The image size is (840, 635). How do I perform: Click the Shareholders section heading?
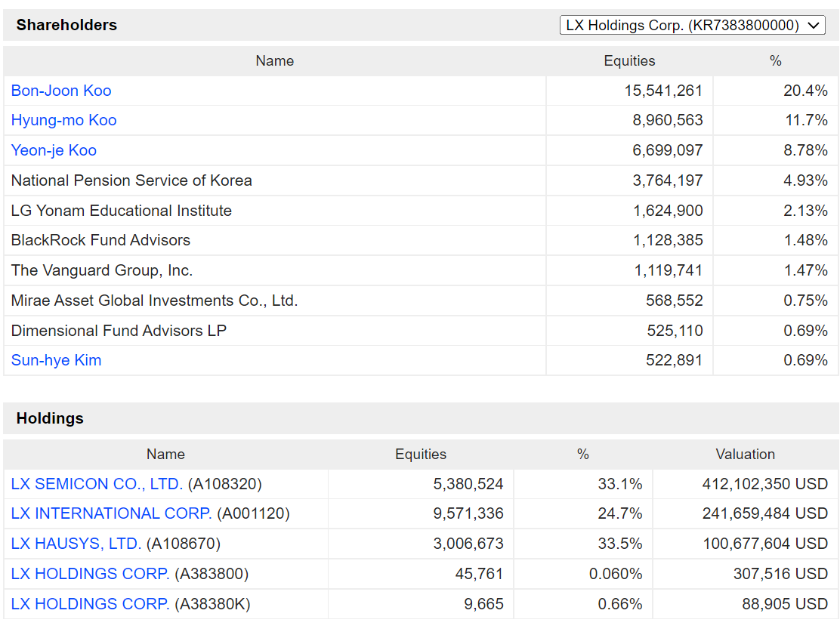[66, 25]
